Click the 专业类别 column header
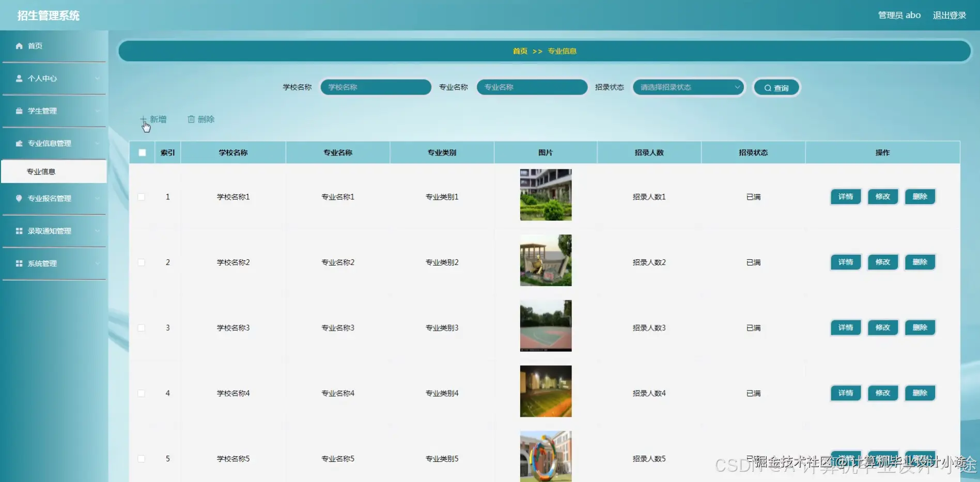 tap(442, 152)
